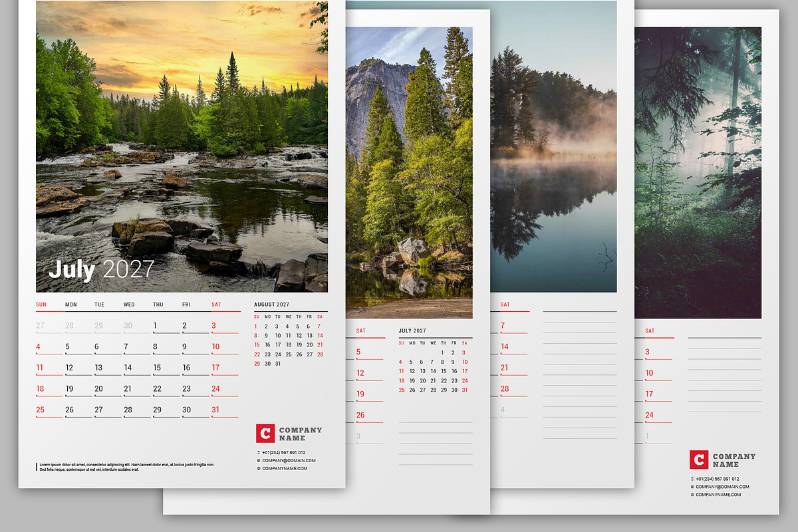The image size is (798, 532).
Task: Select Saturday 5 on the second calendar page
Action: 358,352
